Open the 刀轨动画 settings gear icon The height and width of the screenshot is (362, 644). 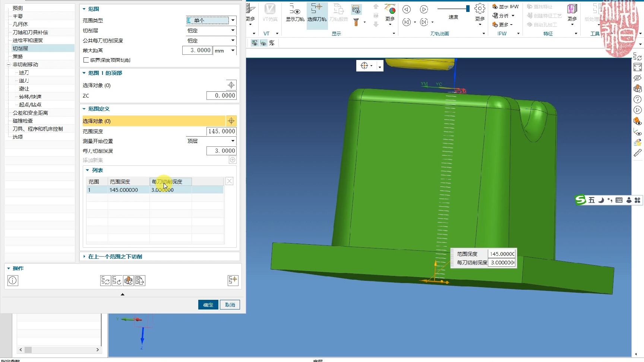[x=480, y=8]
